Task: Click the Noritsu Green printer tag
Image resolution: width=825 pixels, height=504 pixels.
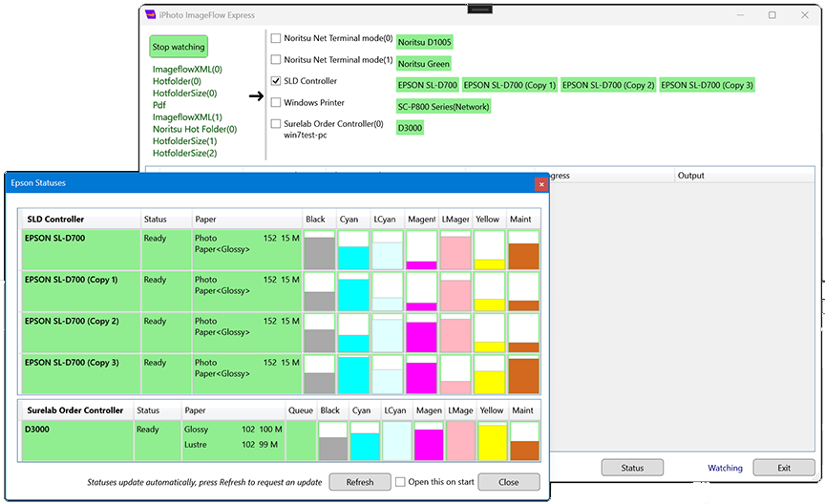Action: [424, 64]
